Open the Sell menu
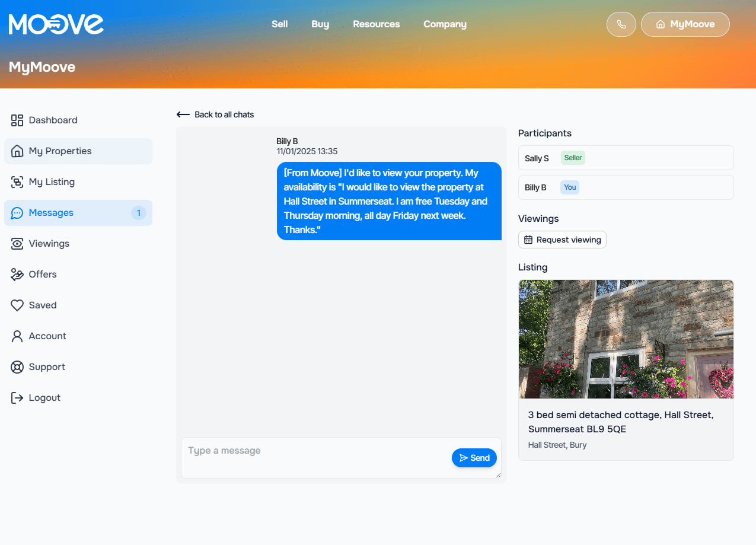The image size is (756, 545). click(x=279, y=24)
